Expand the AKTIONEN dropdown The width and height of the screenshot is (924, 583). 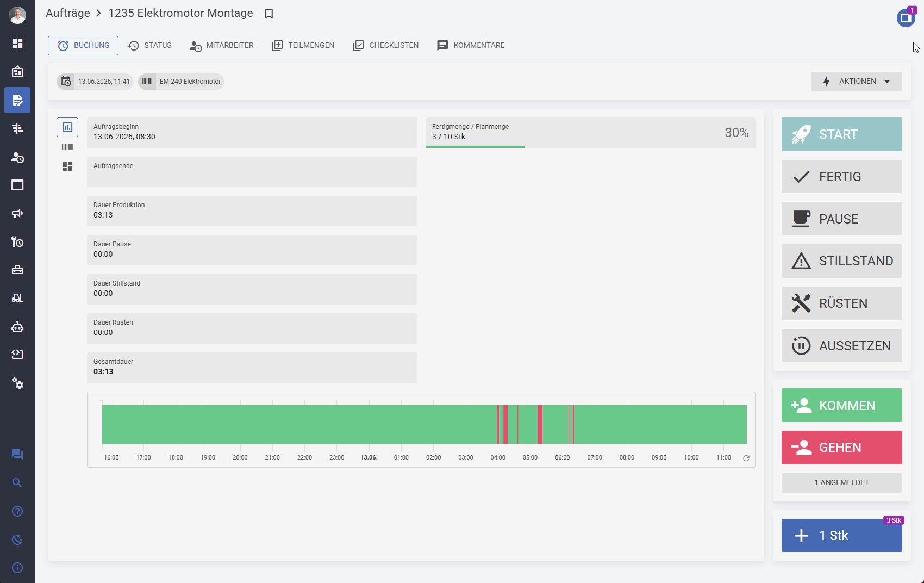click(x=857, y=82)
